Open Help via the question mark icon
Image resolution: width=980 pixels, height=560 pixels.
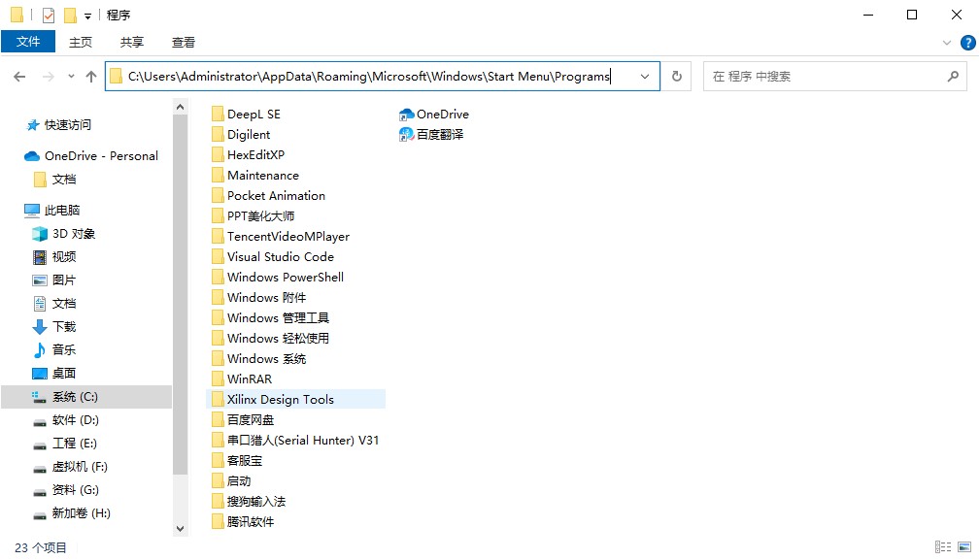click(x=967, y=43)
